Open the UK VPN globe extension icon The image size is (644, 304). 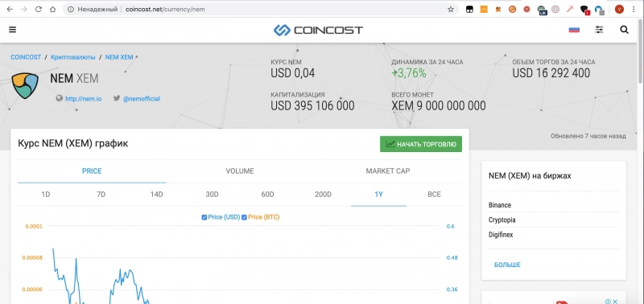point(542,10)
